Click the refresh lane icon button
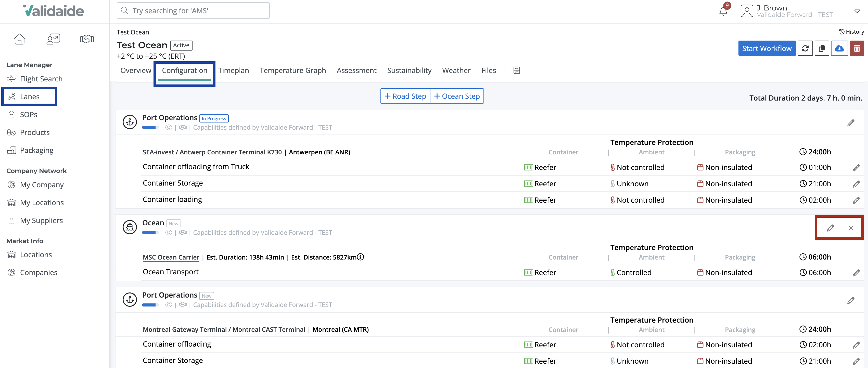This screenshot has height=368, width=868. click(805, 48)
